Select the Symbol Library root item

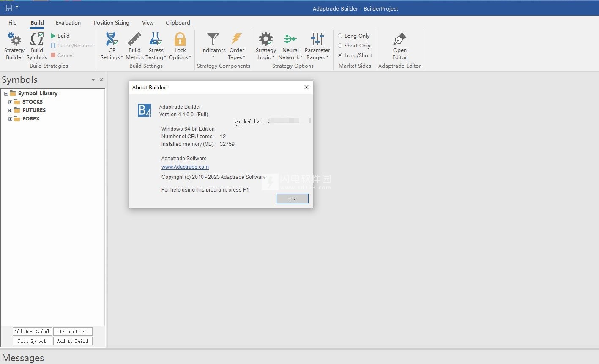point(38,93)
